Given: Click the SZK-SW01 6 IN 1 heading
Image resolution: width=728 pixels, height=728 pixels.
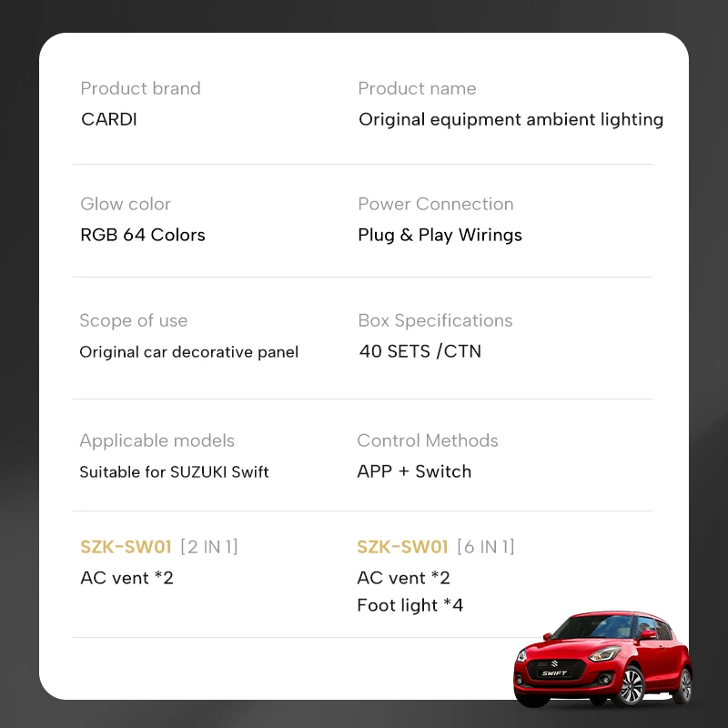Looking at the screenshot, I should click(436, 547).
